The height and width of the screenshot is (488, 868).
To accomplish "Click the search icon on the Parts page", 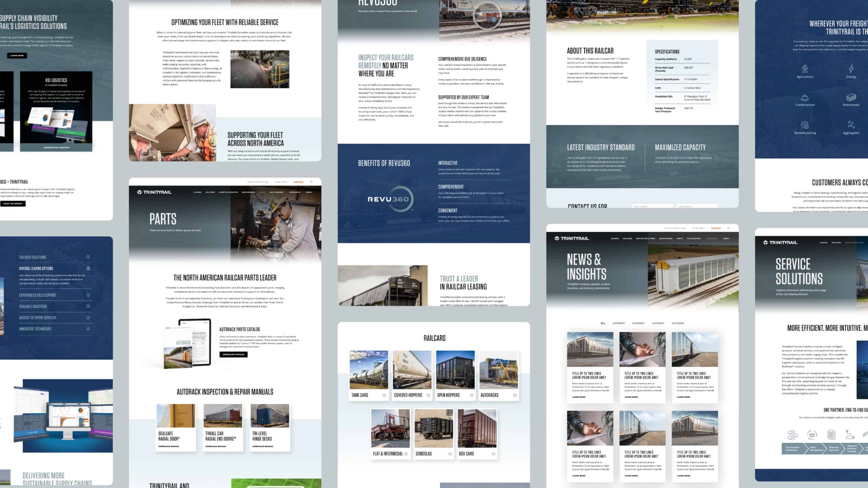I will [x=311, y=182].
